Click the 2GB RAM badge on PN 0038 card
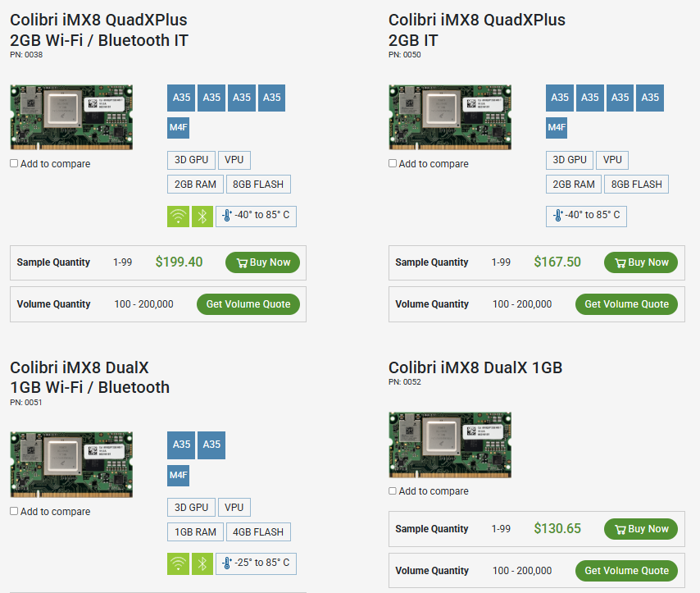 pyautogui.click(x=195, y=184)
